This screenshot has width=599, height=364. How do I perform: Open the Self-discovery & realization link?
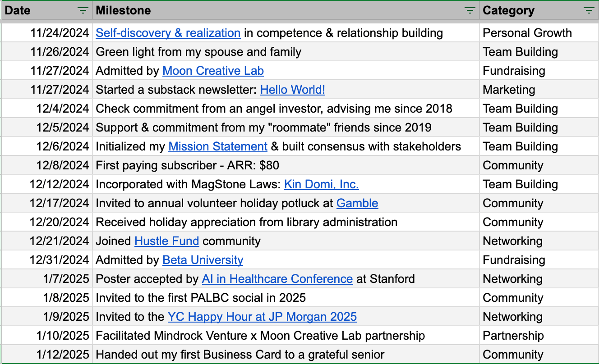coord(168,33)
